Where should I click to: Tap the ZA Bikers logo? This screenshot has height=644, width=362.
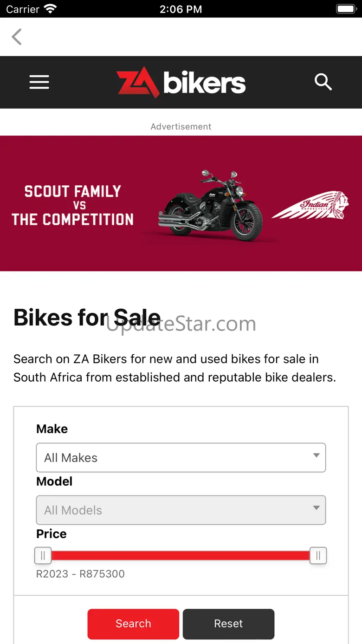click(181, 83)
